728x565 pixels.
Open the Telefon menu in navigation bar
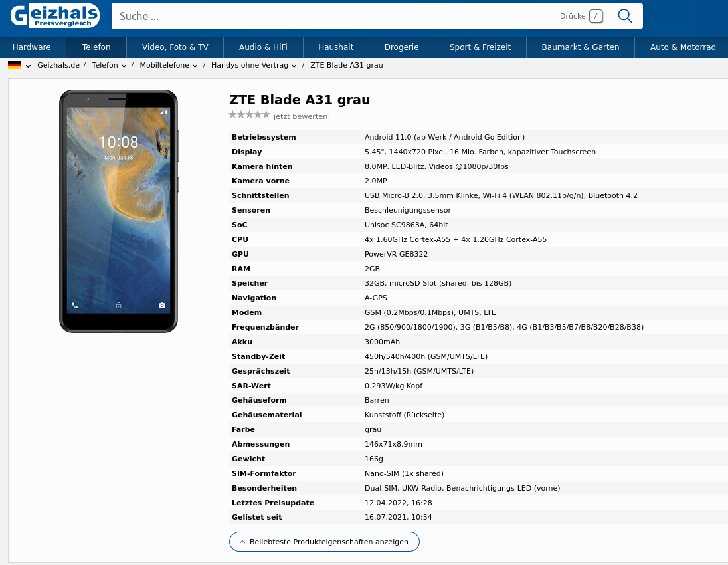[x=96, y=47]
